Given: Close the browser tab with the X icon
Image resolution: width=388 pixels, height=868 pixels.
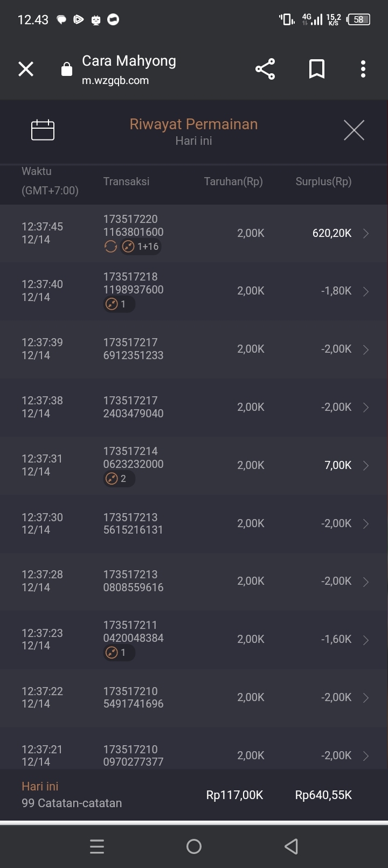Looking at the screenshot, I should [26, 69].
